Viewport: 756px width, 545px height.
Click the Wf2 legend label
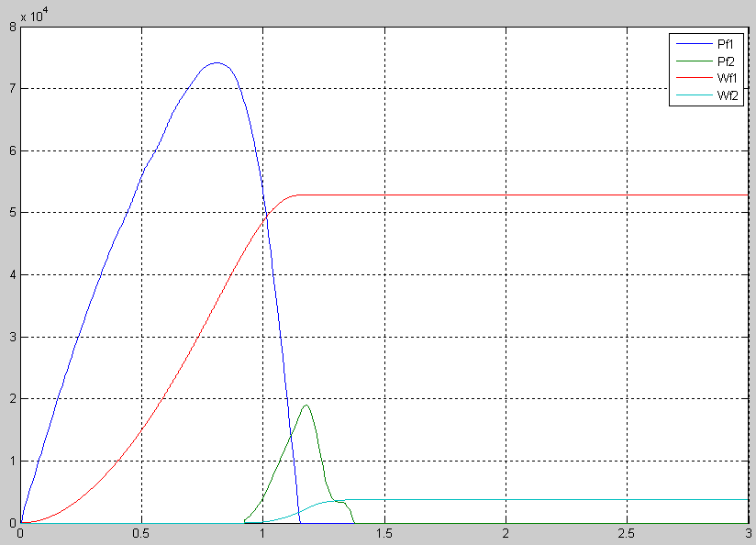pos(728,95)
